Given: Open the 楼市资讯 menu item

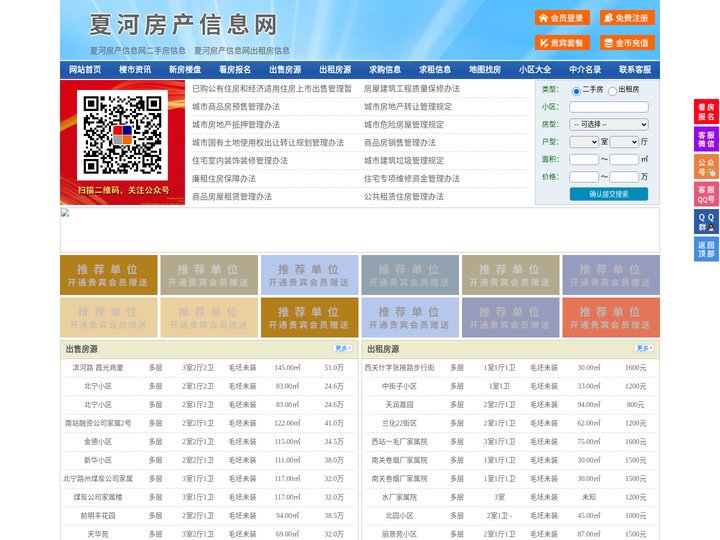Looking at the screenshot, I should point(135,70).
